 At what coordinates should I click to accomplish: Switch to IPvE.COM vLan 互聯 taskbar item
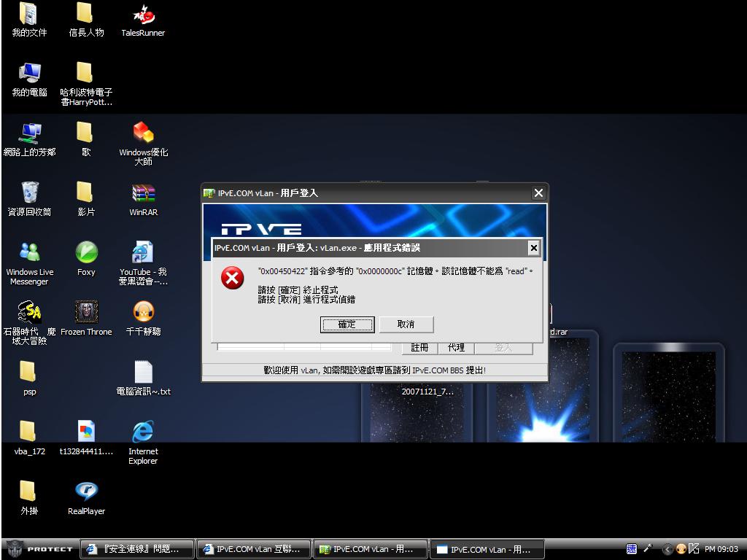254,549
